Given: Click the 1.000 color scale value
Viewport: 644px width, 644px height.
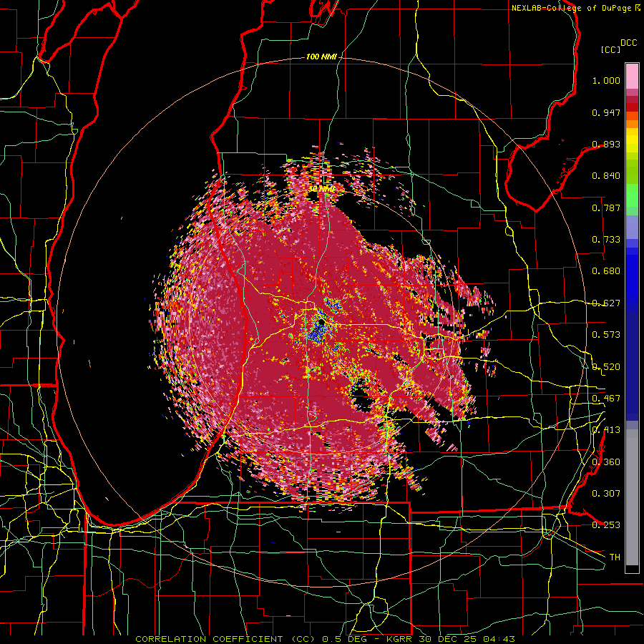Looking at the screenshot, I should pos(606,80).
